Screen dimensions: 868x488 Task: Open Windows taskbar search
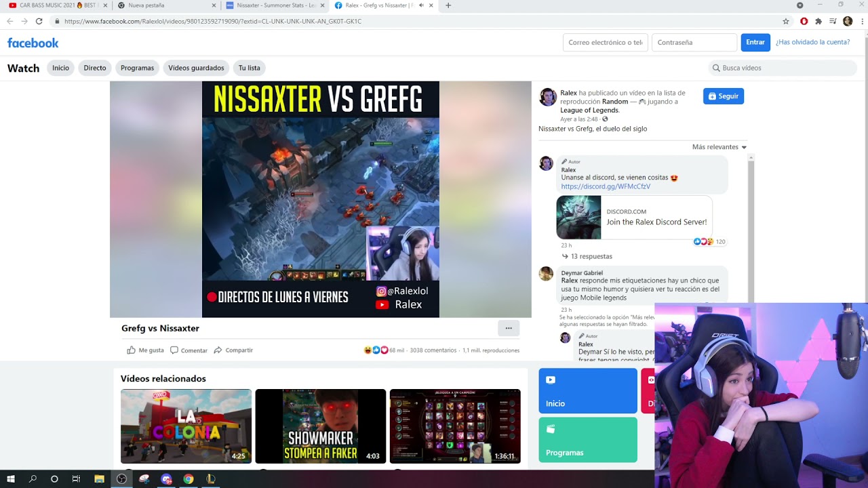pyautogui.click(x=33, y=479)
